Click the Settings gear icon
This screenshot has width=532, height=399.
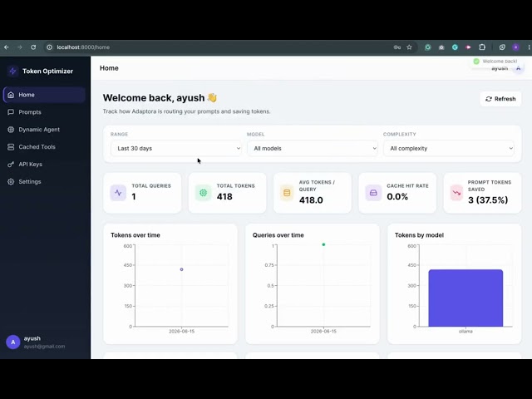(x=11, y=181)
